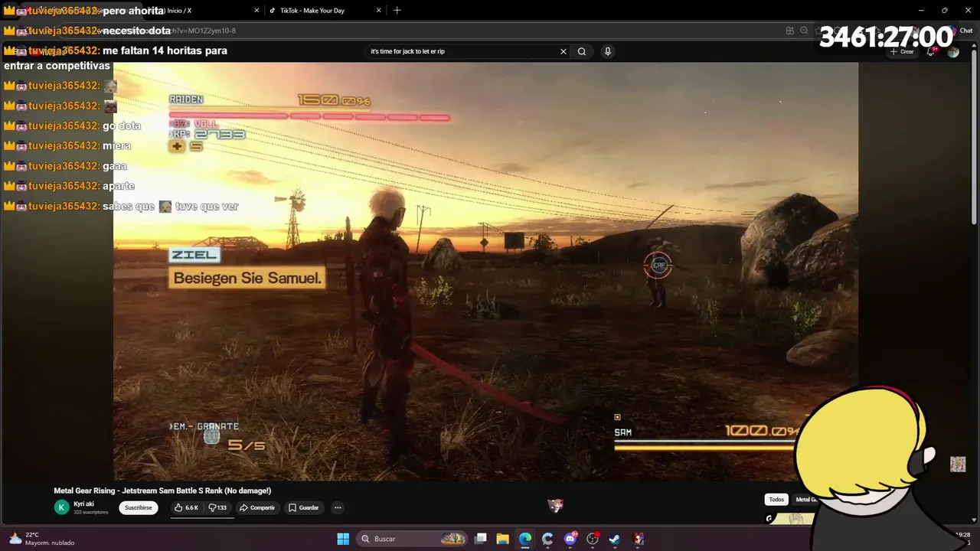Viewport: 980px width, 551px height.
Task: Open Microsoft Edge from the taskbar
Action: click(525, 539)
